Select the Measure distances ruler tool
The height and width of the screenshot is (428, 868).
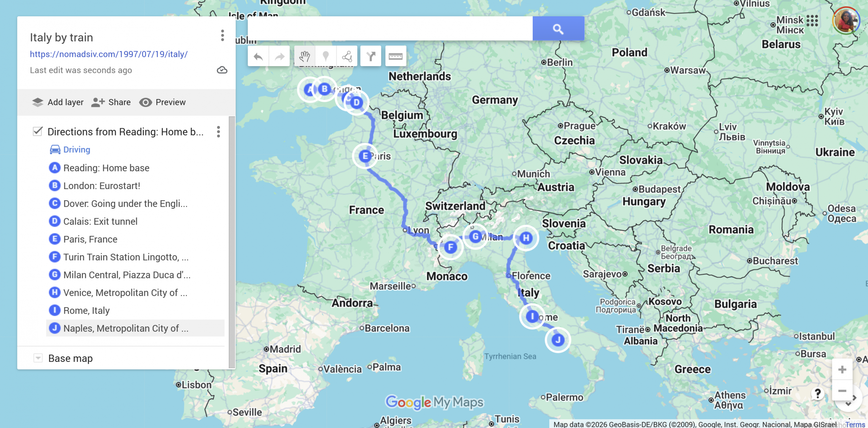click(x=395, y=56)
